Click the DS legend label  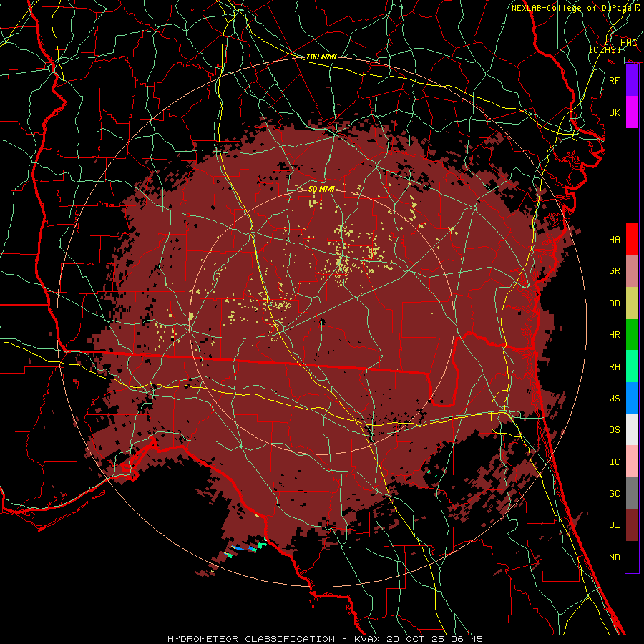pos(615,430)
